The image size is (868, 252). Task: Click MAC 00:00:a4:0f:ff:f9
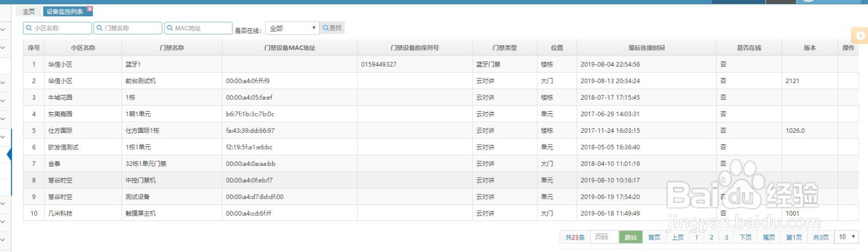[x=248, y=81]
